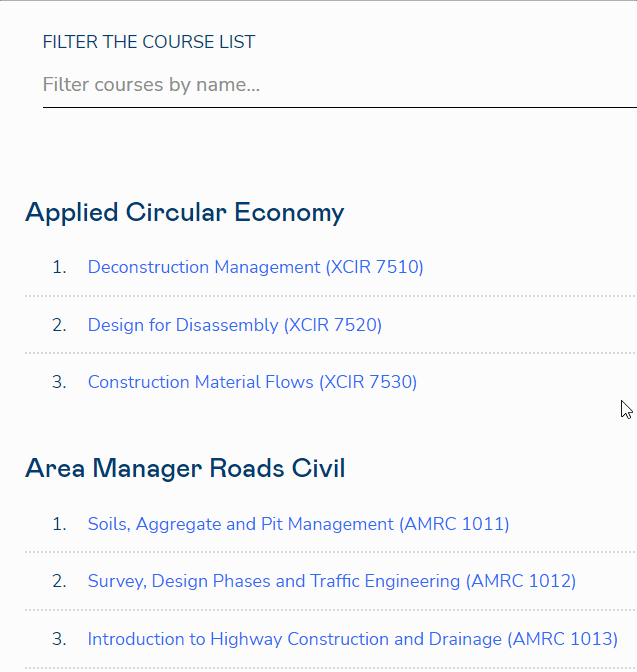Image resolution: width=637 pixels, height=672 pixels.
Task: Go to Survey, Design Phases and Traffic Engineering
Action: (x=331, y=581)
